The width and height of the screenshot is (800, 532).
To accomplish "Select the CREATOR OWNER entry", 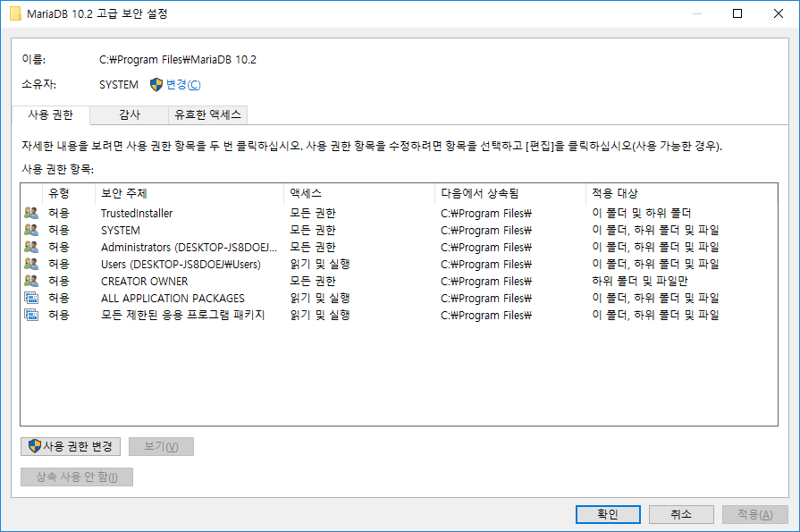I will point(145,282).
